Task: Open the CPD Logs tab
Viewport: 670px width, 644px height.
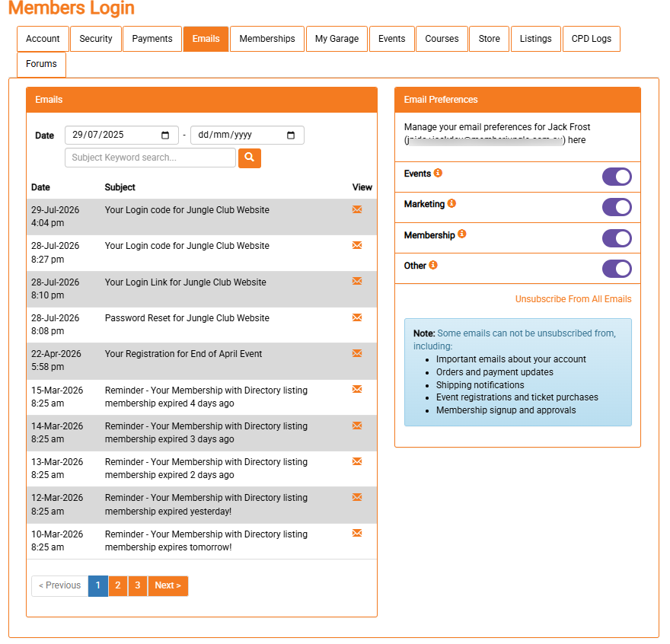Action: click(592, 39)
